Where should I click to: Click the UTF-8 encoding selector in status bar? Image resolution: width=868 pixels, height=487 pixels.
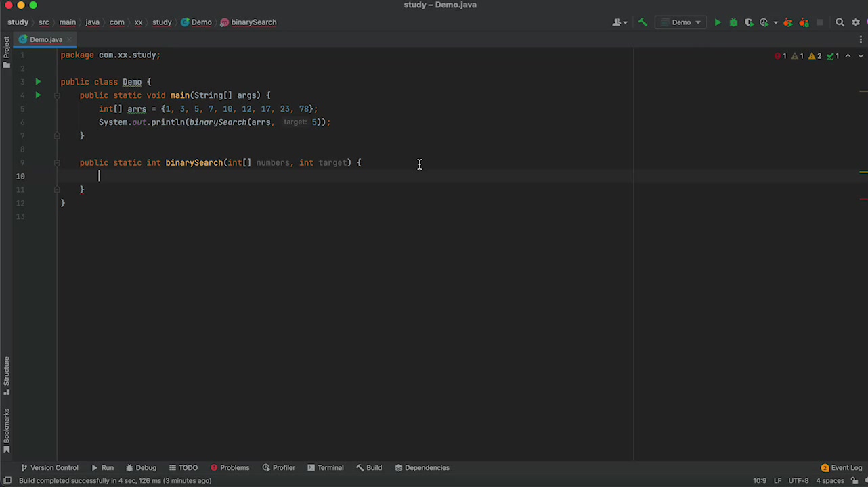pyautogui.click(x=798, y=481)
